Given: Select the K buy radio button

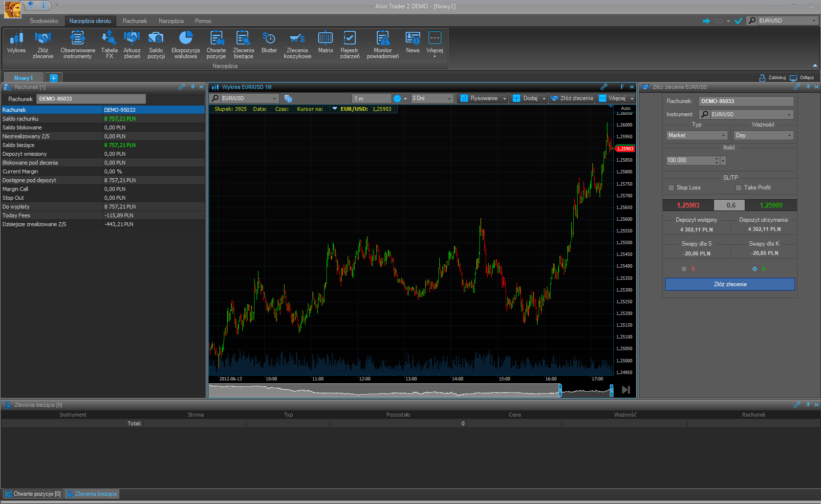Looking at the screenshot, I should pyautogui.click(x=755, y=269).
